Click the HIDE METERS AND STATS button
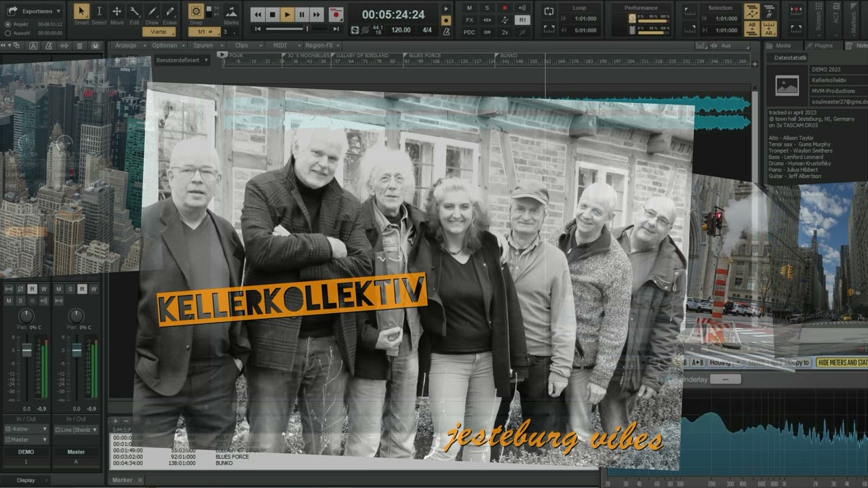Image resolution: width=868 pixels, height=488 pixels. tap(842, 363)
